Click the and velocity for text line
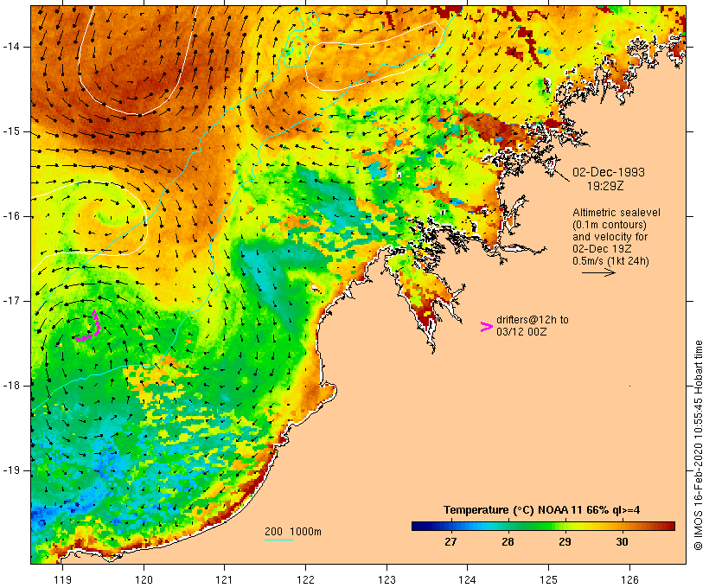Image resolution: width=709 pixels, height=588 pixels. coord(610,237)
